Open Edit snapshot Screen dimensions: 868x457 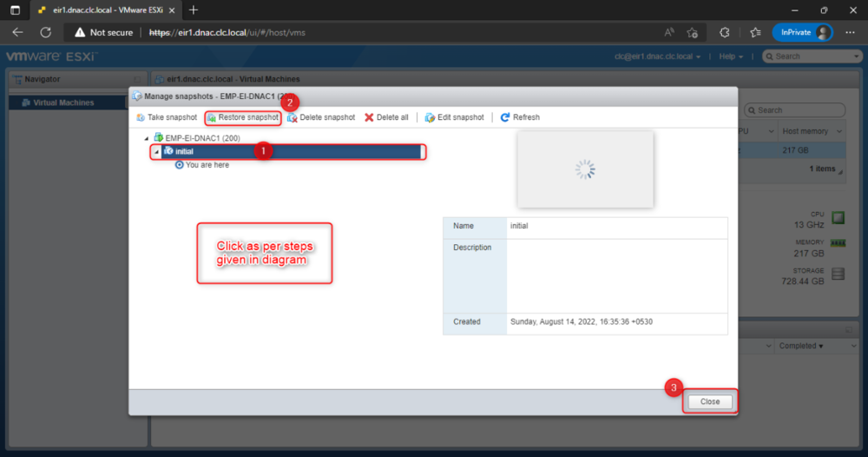click(454, 117)
